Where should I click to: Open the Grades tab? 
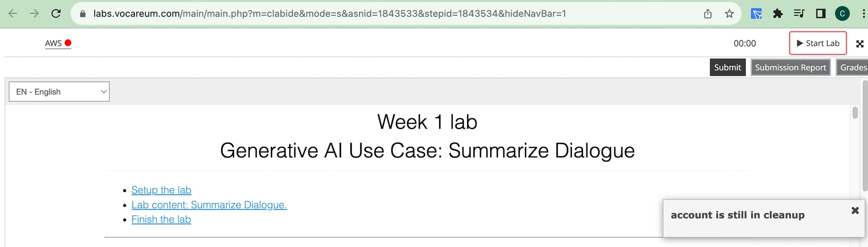coord(853,67)
